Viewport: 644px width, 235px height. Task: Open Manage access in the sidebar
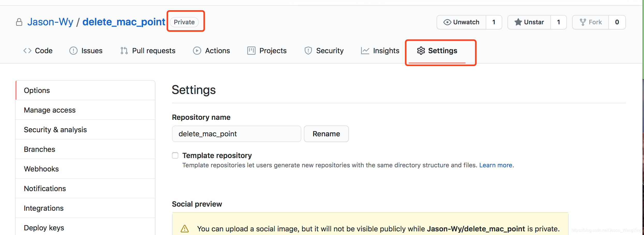point(85,110)
